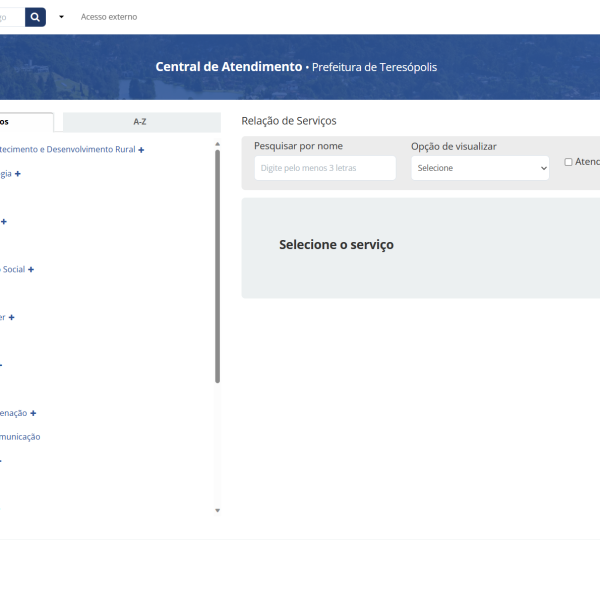Screen dimensions: 600x600
Task: Expand the category ending in 'er'
Action: 12,318
